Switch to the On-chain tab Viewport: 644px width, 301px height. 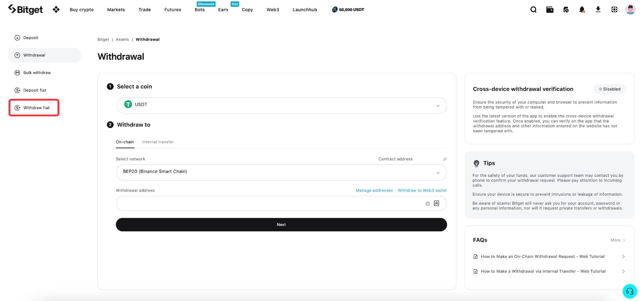(x=125, y=142)
